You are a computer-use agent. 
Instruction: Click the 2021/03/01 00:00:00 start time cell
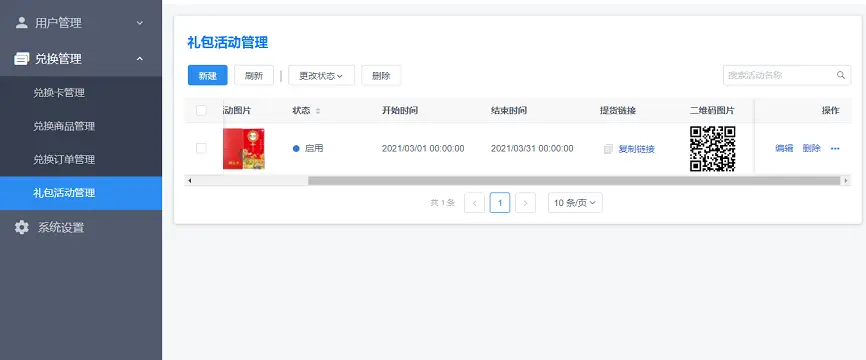coord(423,149)
